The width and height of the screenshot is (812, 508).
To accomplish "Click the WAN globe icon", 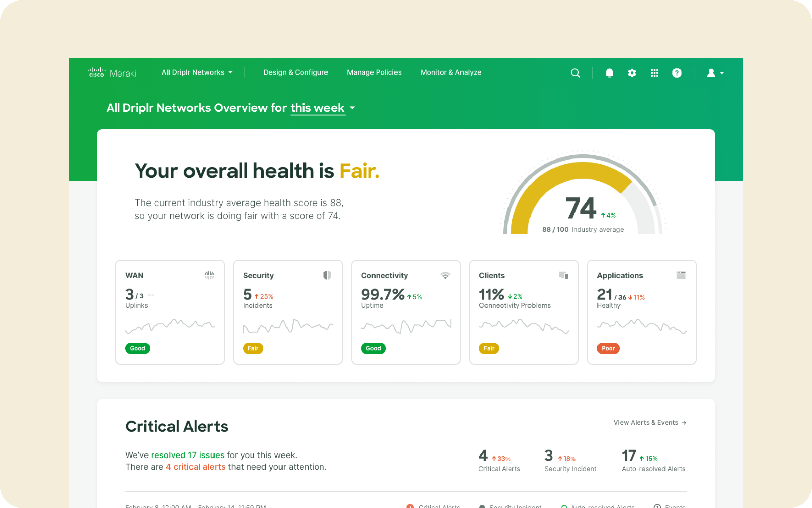I will coord(209,275).
